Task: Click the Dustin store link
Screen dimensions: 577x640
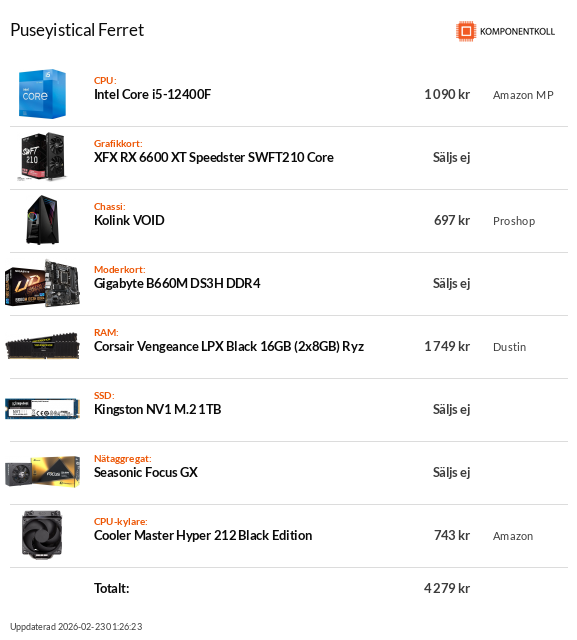Action: point(509,347)
